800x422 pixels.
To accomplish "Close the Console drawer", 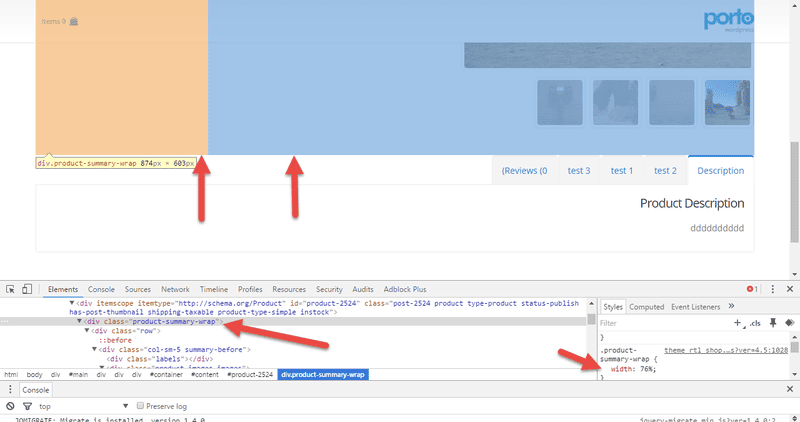I will (790, 389).
